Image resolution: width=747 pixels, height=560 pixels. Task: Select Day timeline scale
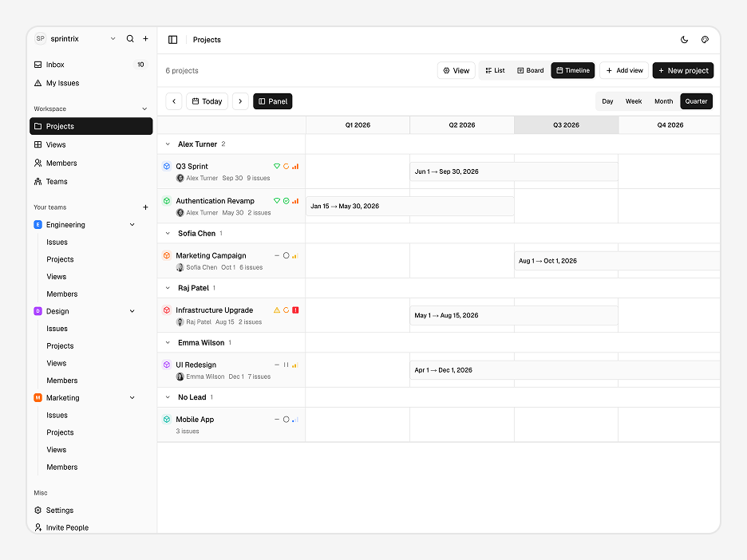pyautogui.click(x=607, y=101)
